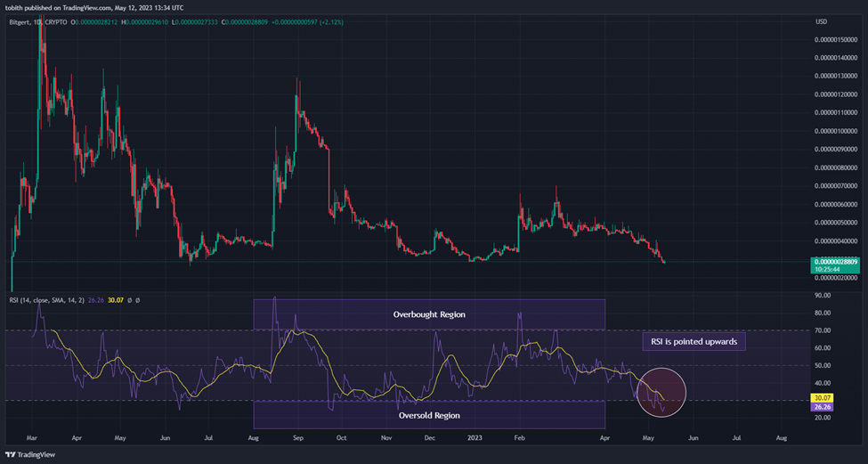Click the low price value L0.00000027333
Screen dimensions: 868x464
click(x=195, y=22)
